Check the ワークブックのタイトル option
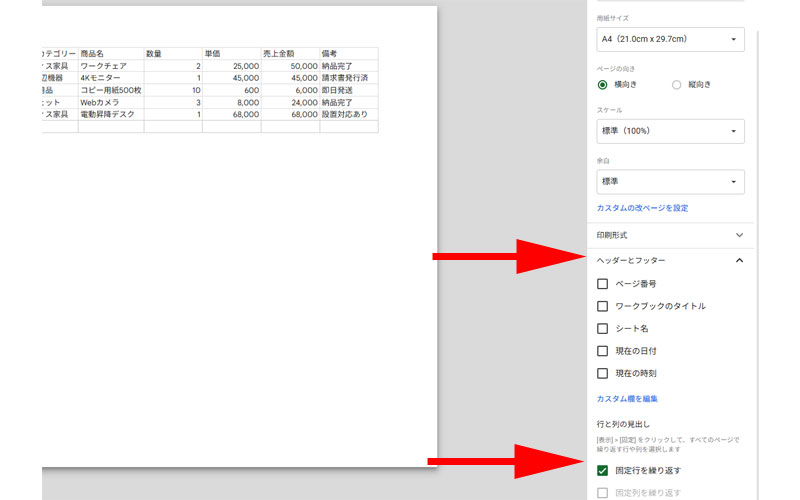The height and width of the screenshot is (500, 800). [603, 306]
